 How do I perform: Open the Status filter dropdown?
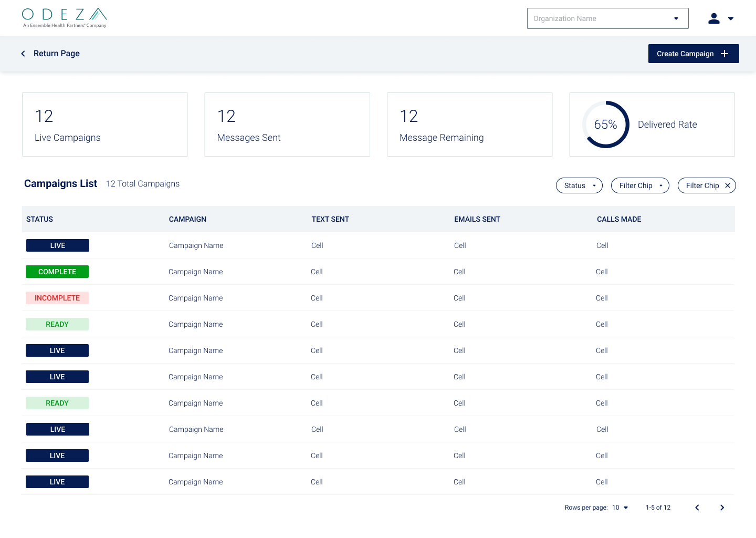click(579, 185)
